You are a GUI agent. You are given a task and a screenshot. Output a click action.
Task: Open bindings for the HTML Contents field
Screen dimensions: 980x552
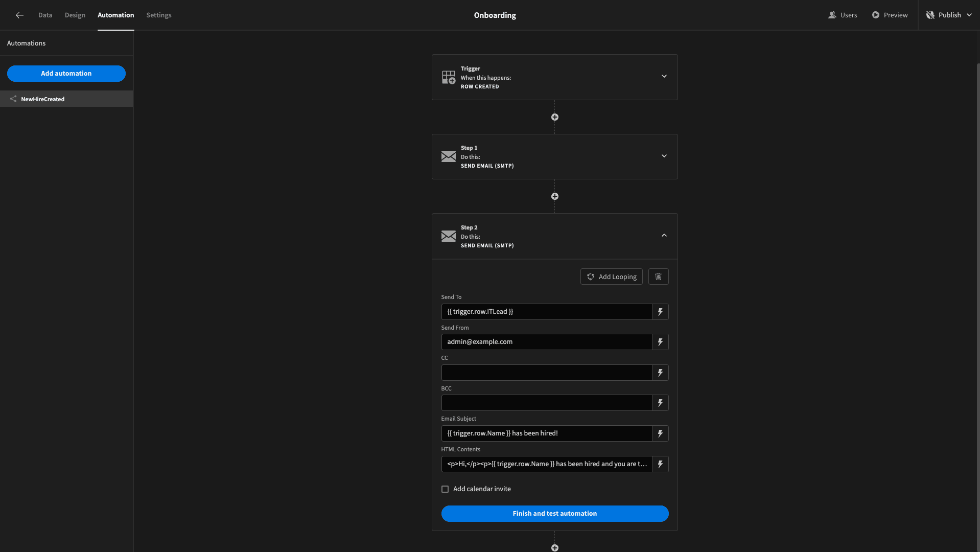tap(660, 464)
